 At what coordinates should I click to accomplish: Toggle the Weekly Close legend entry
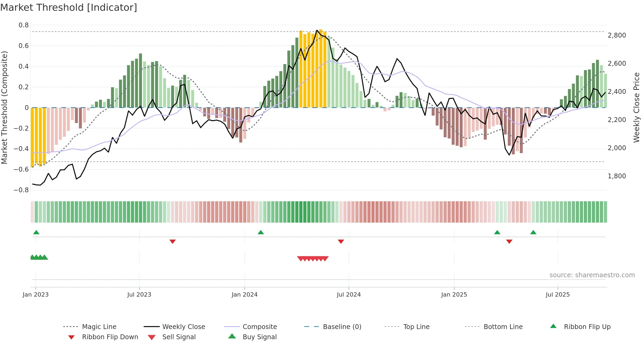click(174, 327)
